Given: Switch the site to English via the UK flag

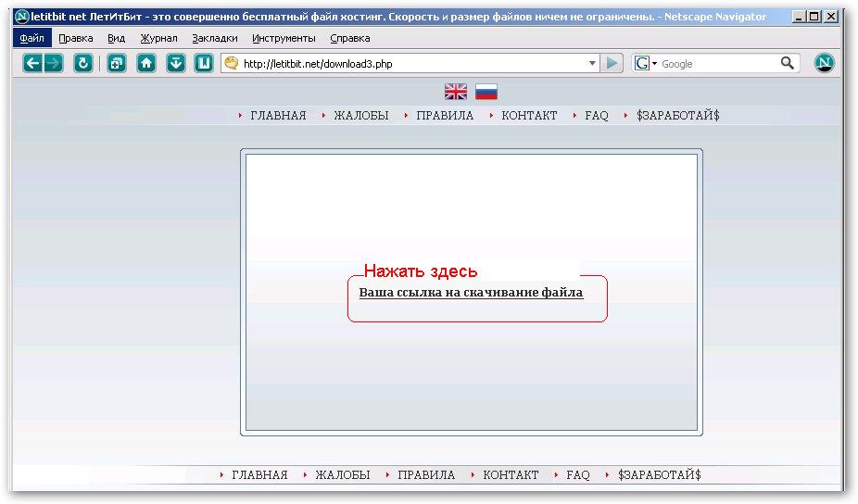Looking at the screenshot, I should tap(456, 92).
